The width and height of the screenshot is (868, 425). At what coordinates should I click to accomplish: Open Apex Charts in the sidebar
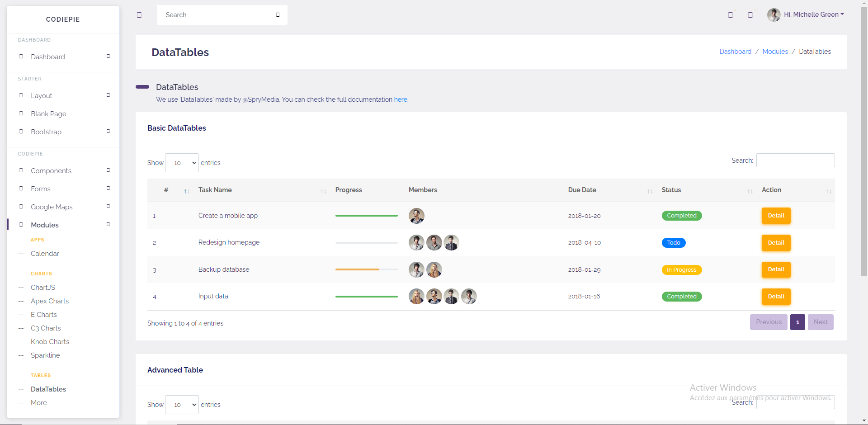50,301
